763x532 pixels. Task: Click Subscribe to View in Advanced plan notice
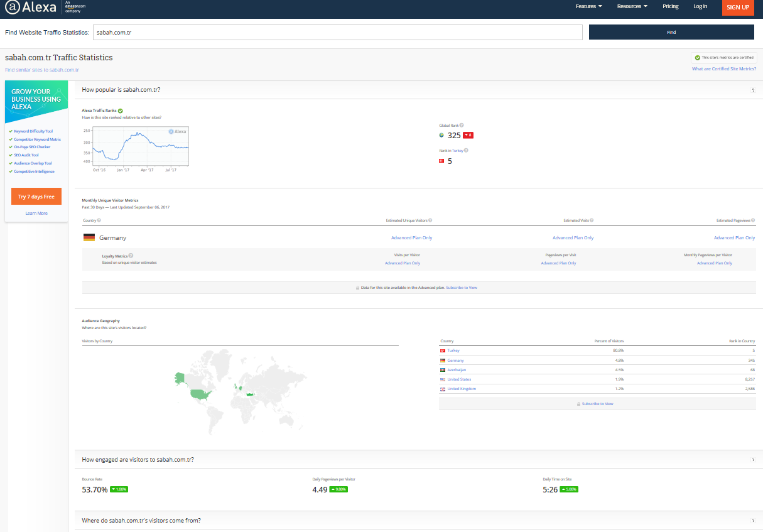tap(462, 288)
